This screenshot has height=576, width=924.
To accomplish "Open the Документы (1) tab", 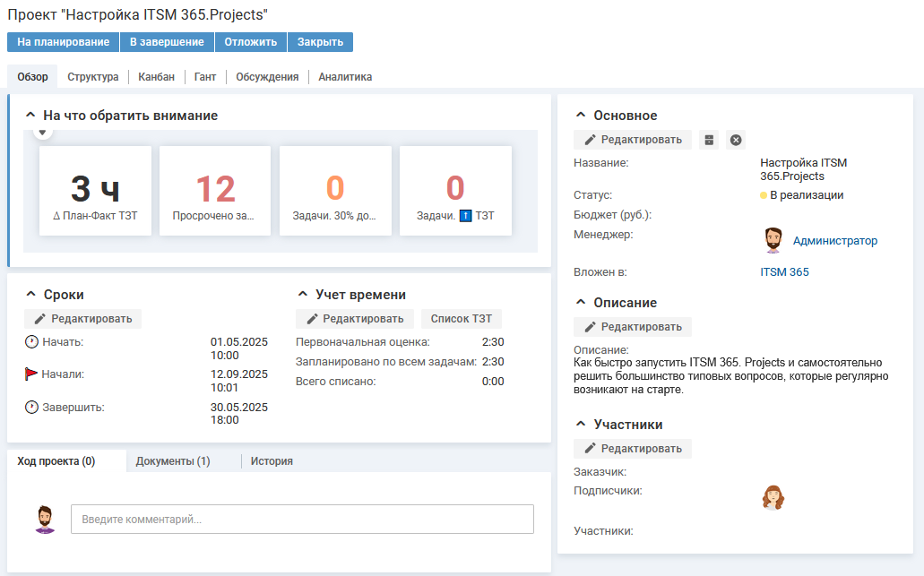I will (173, 461).
